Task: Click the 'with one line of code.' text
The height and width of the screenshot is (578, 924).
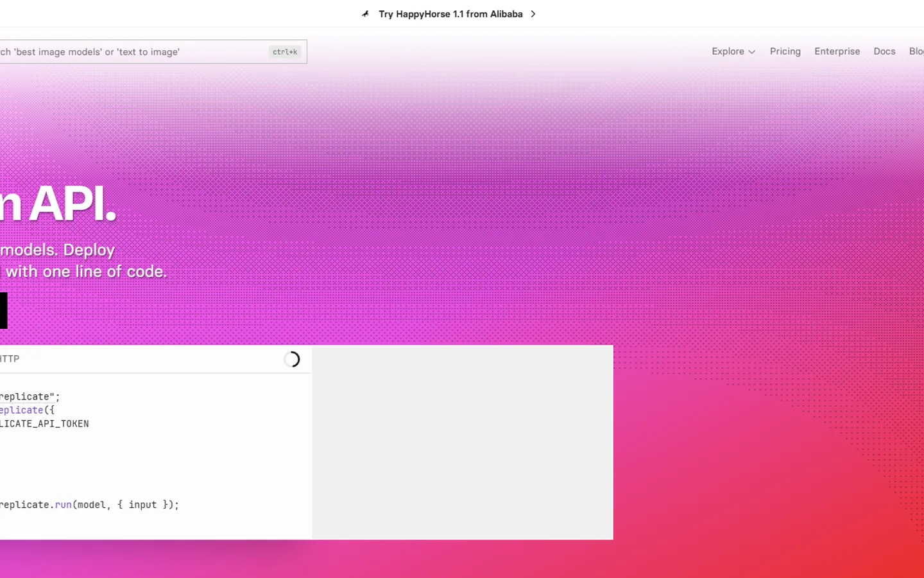Action: (86, 272)
